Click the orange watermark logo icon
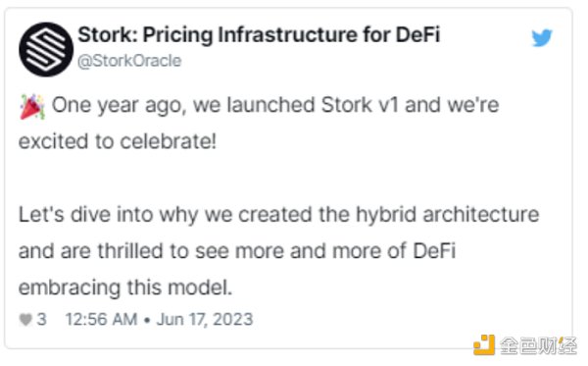The image size is (588, 366). coord(484,345)
